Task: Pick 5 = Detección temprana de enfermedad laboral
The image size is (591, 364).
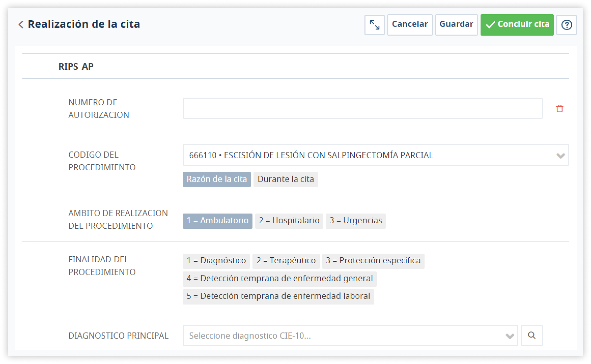Action: pyautogui.click(x=278, y=297)
